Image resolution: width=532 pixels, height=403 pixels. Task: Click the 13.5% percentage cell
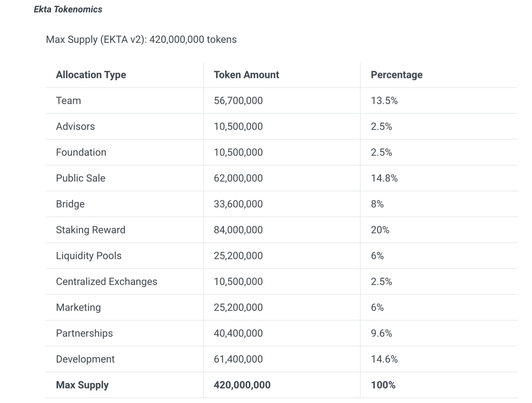(x=384, y=101)
